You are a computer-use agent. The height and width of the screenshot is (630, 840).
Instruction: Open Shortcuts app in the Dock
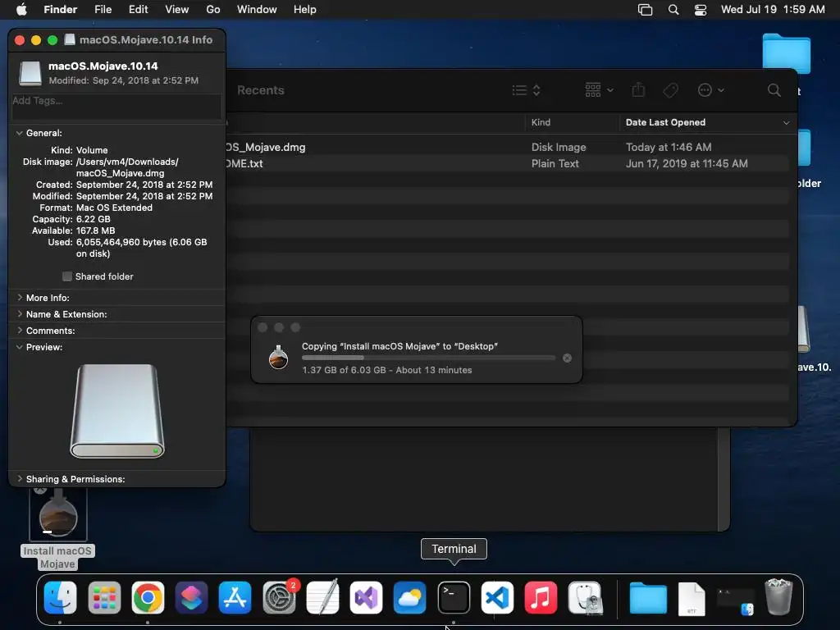pyautogui.click(x=191, y=597)
